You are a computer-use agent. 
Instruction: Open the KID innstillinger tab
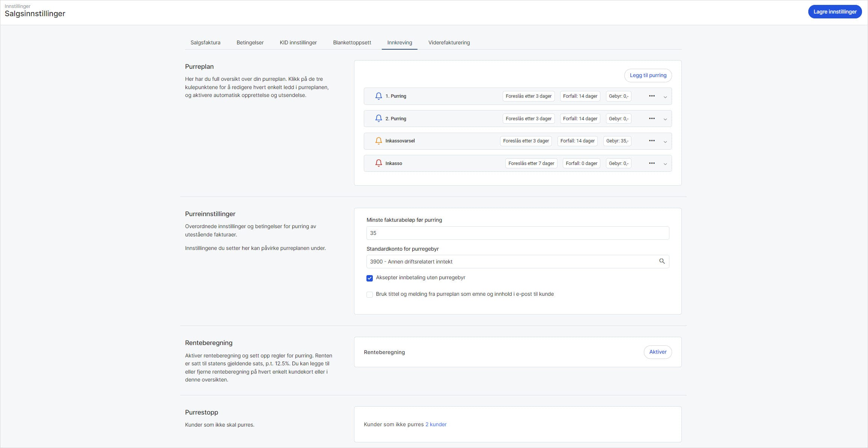click(x=298, y=42)
